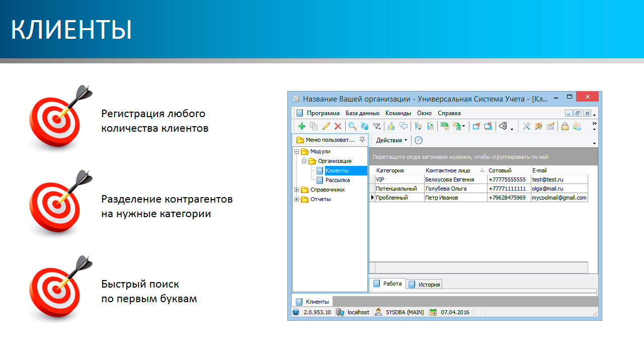
Task: Open the Окно menu
Action: pos(424,113)
